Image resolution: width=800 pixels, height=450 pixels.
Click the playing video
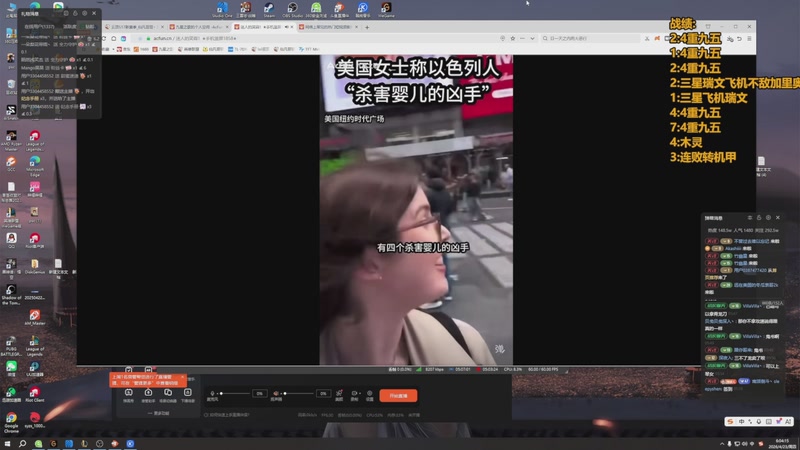[416, 210]
